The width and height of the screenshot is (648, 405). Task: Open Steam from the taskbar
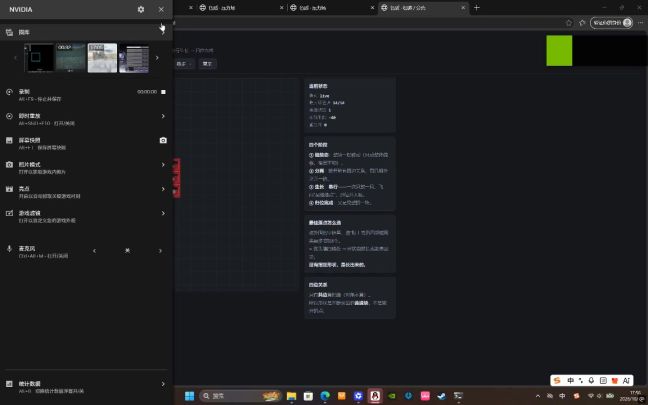click(x=442, y=396)
